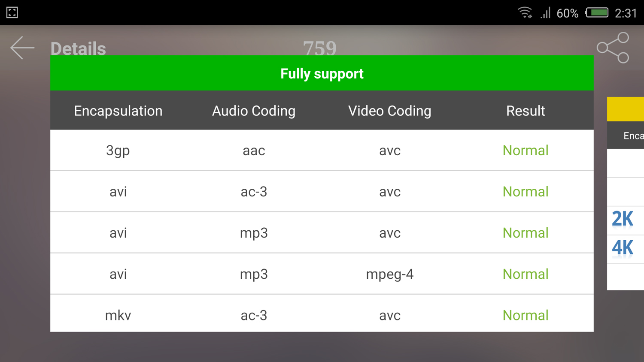Tap the cellular signal icon
644x362 pixels.
(545, 13)
